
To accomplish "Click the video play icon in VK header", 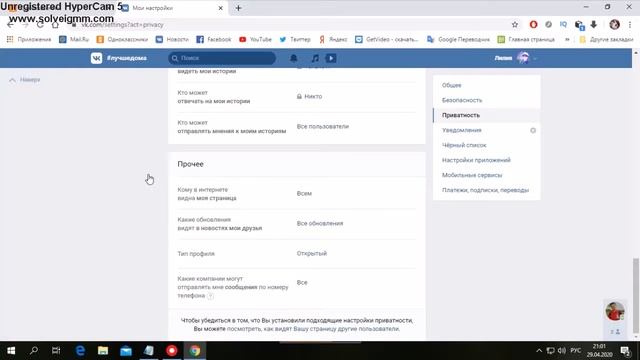I will (x=331, y=58).
